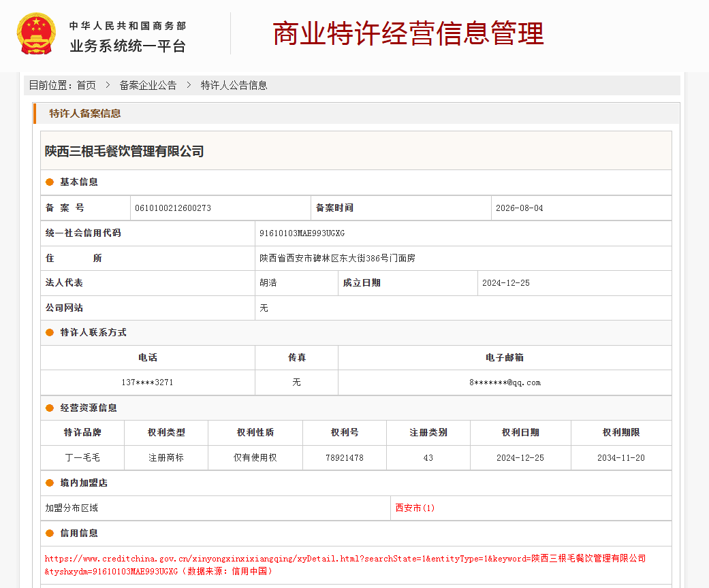Click the 权利类型 column header
Viewport: 709px width, 588px height.
166,433
